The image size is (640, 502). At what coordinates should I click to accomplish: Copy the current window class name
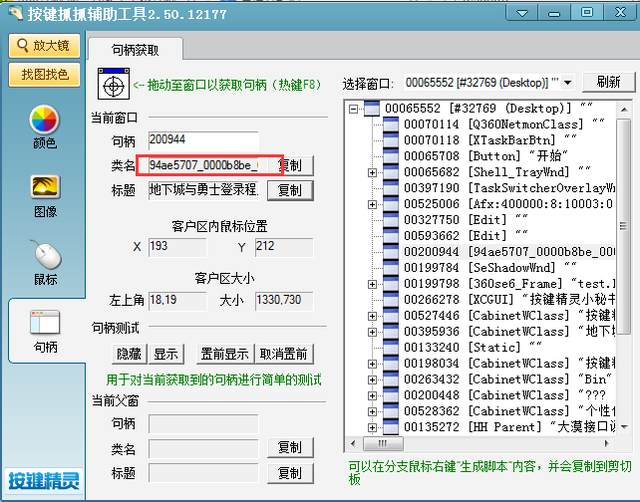[290, 165]
